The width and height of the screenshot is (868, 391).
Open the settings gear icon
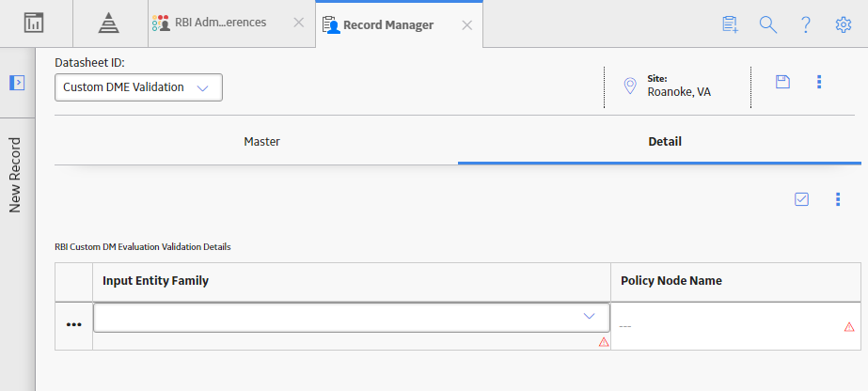[x=844, y=24]
